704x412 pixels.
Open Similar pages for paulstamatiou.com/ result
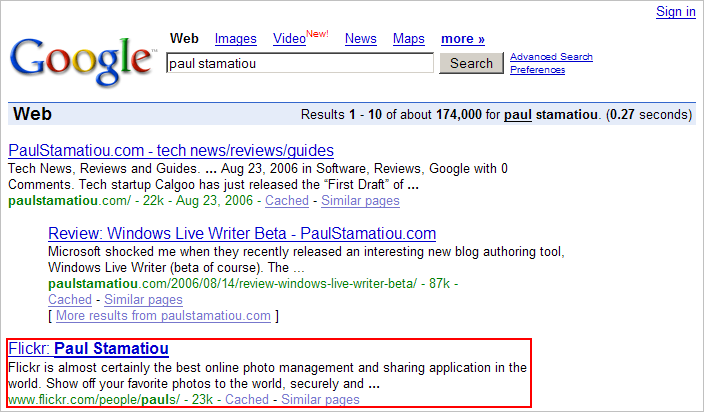coord(360,201)
